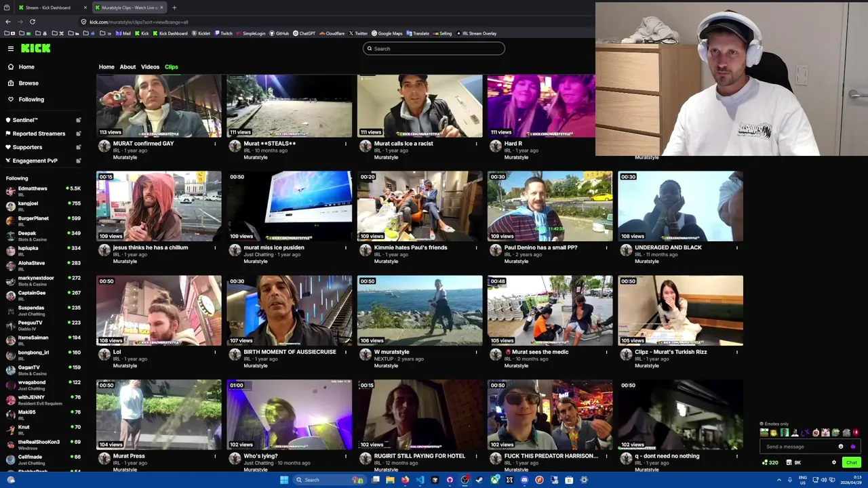Select the channel Home tab
868x488 pixels.
point(106,66)
